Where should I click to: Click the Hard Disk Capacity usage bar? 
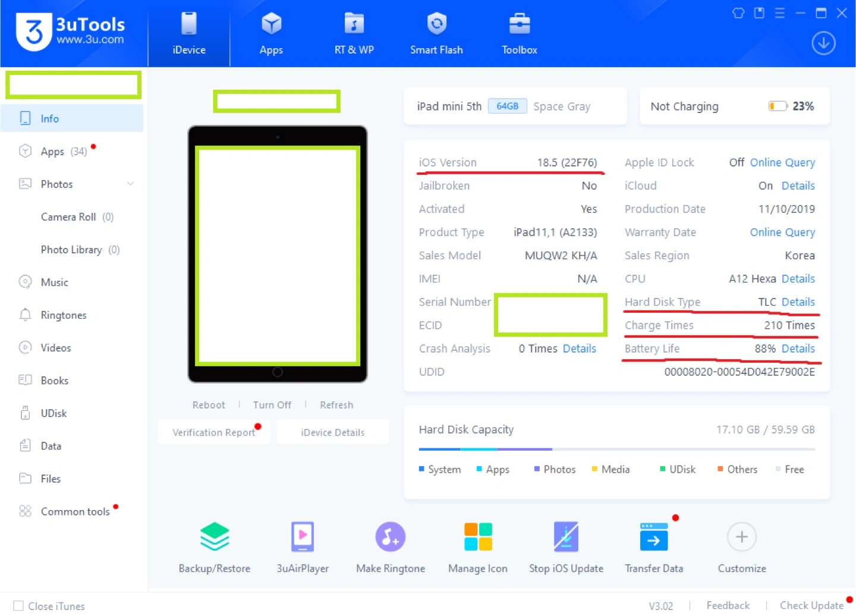pyautogui.click(x=616, y=449)
